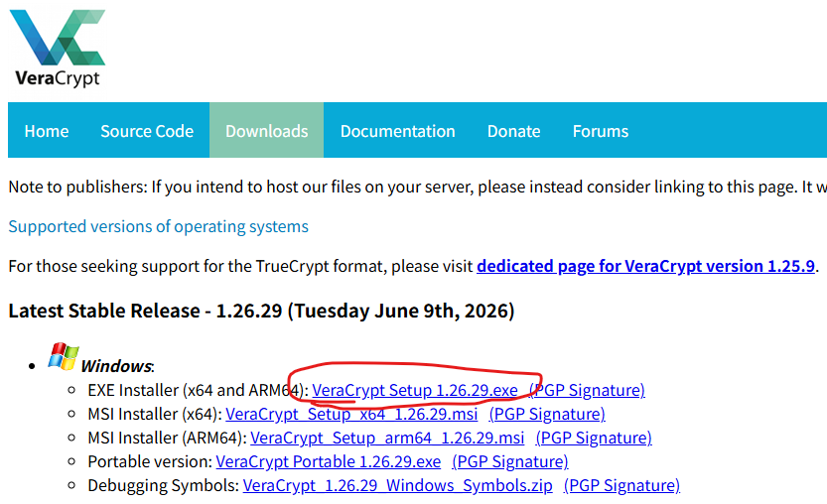The width and height of the screenshot is (827, 504).
Task: Open the Home menu item
Action: click(47, 131)
